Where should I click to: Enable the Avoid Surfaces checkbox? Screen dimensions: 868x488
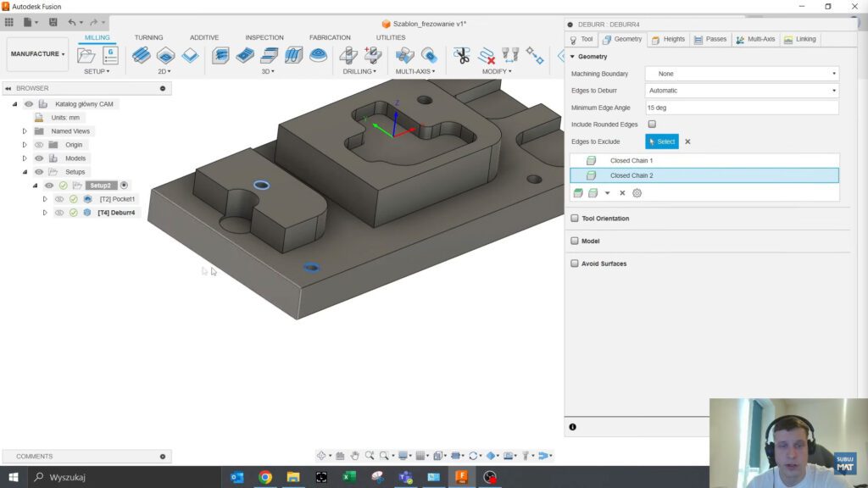click(575, 263)
